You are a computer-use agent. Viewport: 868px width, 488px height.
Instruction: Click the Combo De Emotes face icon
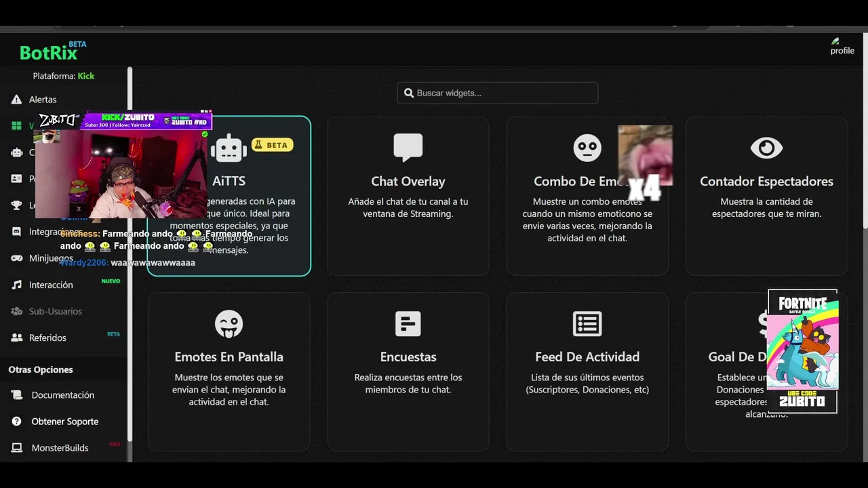[587, 148]
